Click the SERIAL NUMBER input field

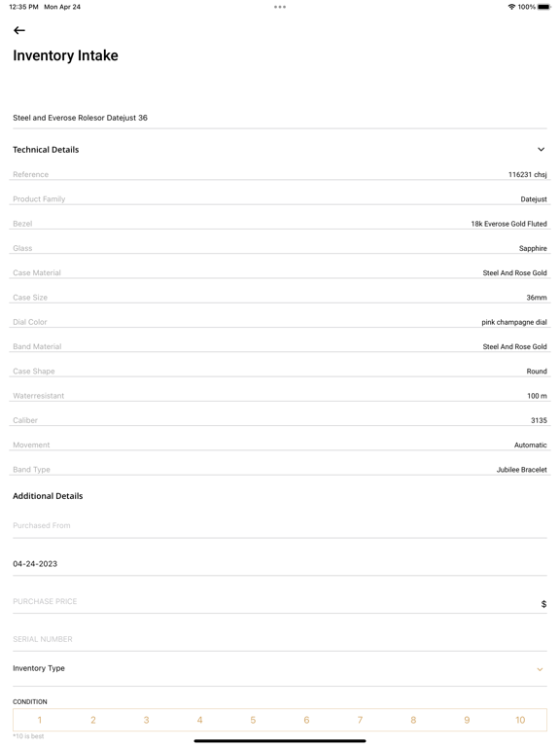280,639
